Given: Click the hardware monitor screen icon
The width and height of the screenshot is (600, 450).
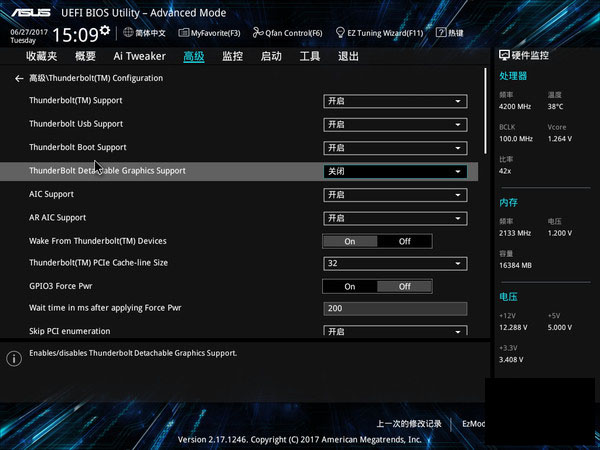Looking at the screenshot, I should [x=504, y=55].
